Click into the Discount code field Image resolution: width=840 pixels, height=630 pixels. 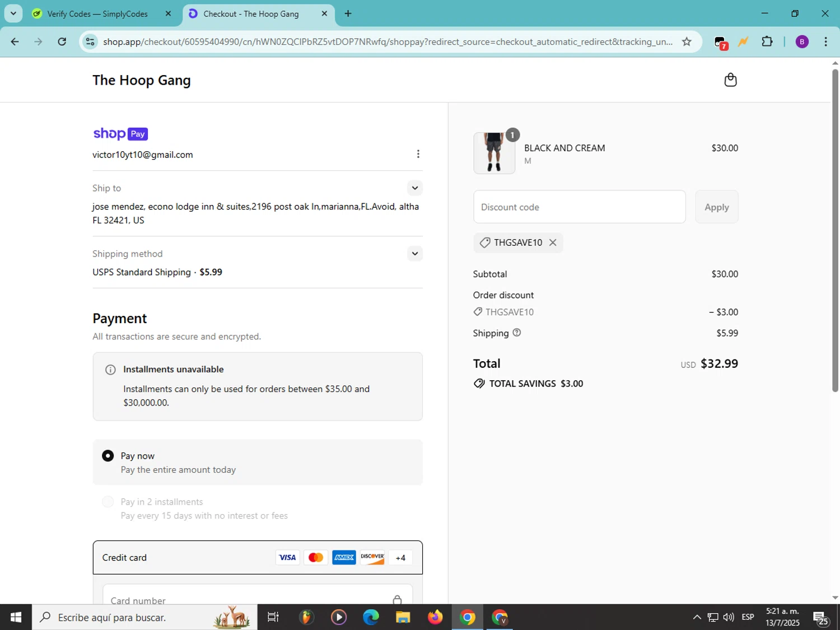coord(580,207)
